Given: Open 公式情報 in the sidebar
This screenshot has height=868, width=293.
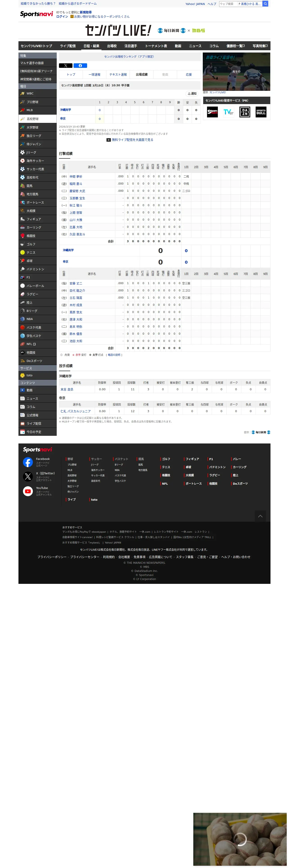Looking at the screenshot, I should click(x=37, y=415).
